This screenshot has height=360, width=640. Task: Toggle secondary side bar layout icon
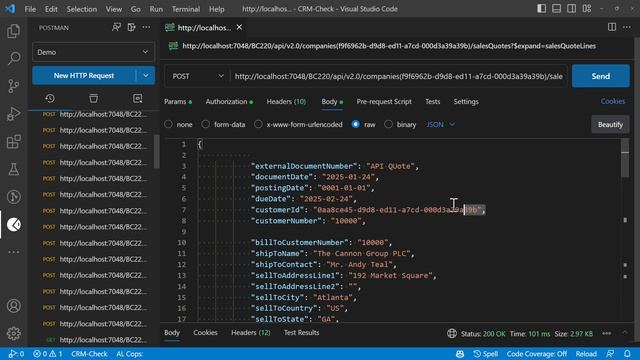pos(571,9)
